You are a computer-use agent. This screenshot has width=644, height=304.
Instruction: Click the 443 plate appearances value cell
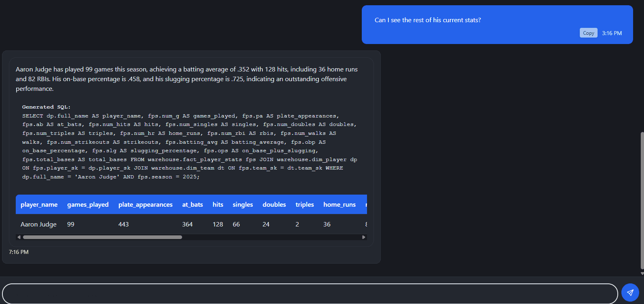coord(124,224)
